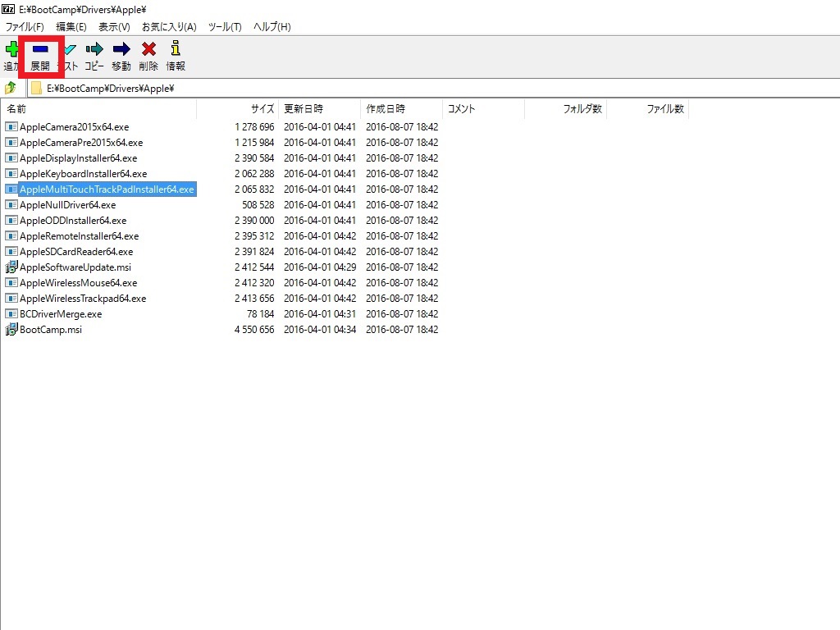Click the exe icon beside AppleDisplayInstaller64.exe
840x630 pixels.
pos(11,158)
